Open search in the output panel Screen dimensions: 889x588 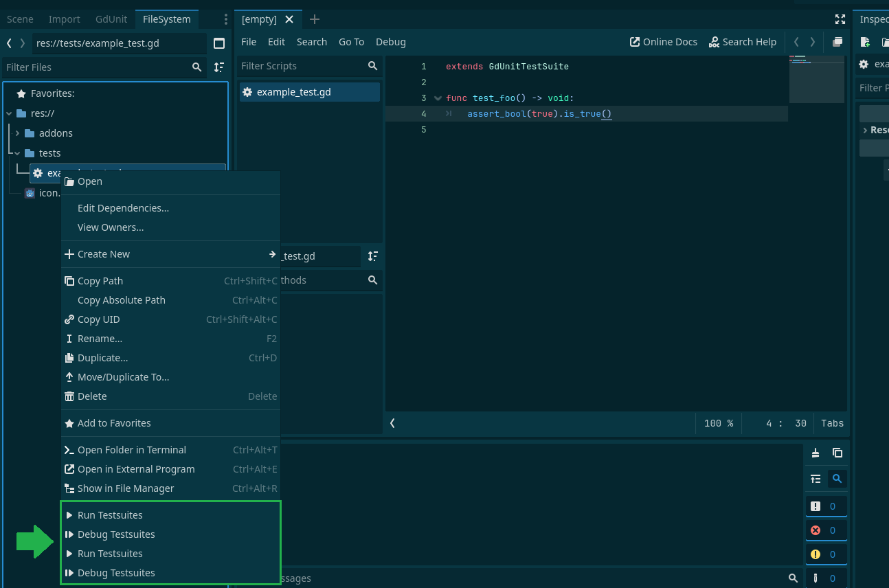pos(837,479)
